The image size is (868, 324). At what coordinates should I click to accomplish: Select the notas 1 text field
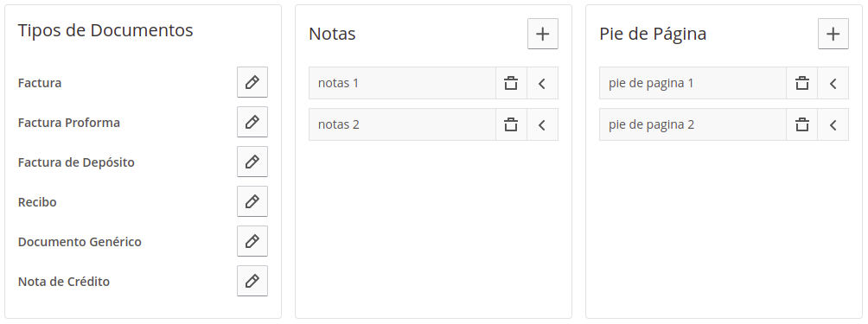click(x=403, y=84)
